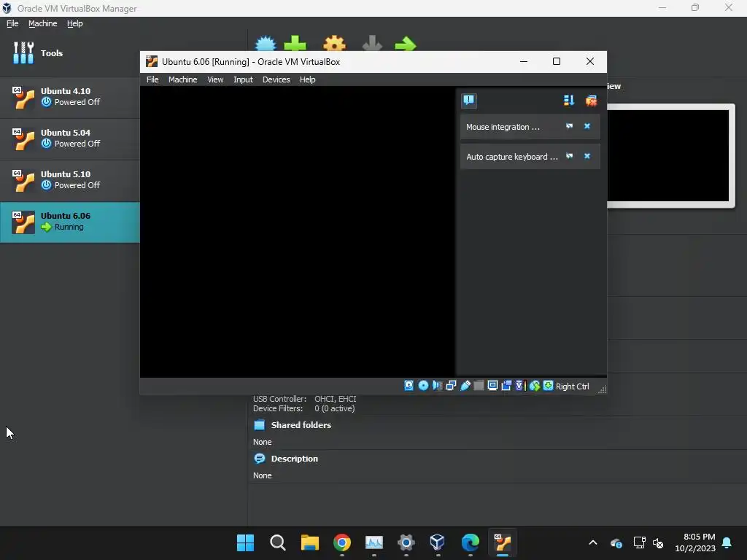Expand details of Auto capture keyboard notification

click(x=569, y=156)
